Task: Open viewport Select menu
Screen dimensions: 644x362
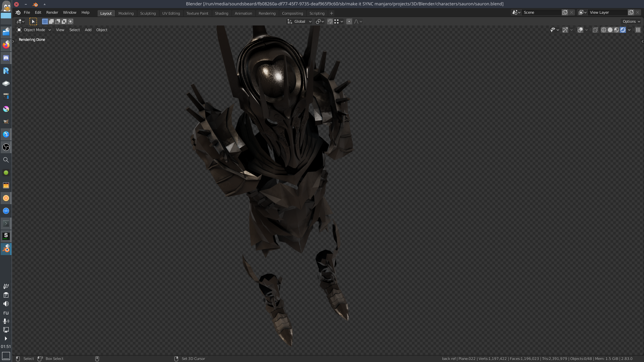Action: point(74,30)
